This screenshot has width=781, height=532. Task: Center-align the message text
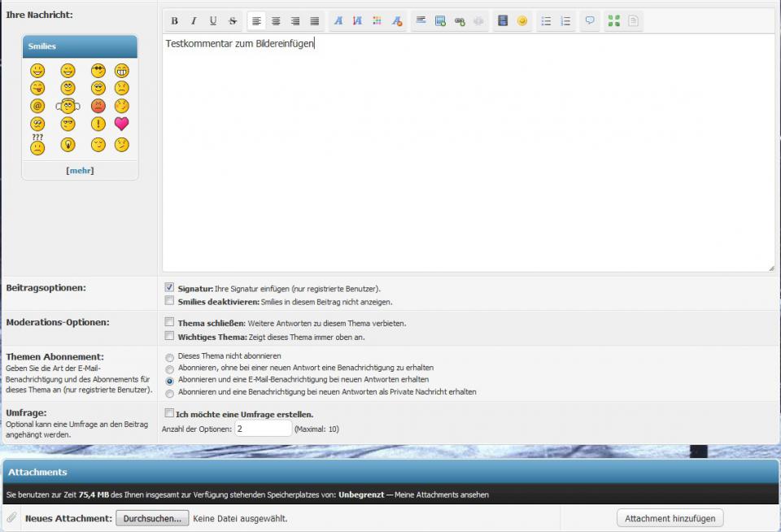[276, 21]
